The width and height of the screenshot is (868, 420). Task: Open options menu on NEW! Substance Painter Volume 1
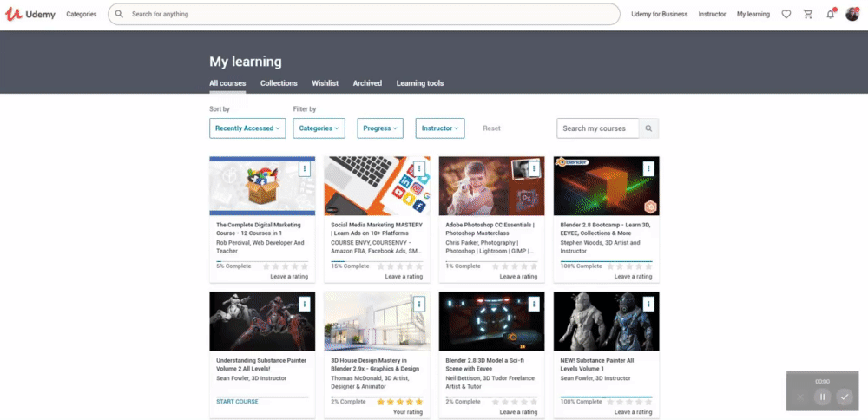pos(648,304)
